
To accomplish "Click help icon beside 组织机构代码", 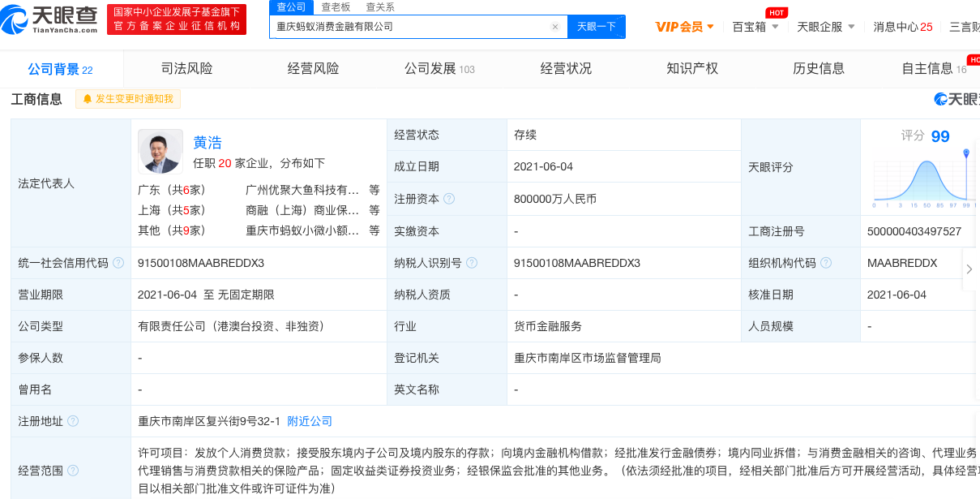I will coord(825,263).
